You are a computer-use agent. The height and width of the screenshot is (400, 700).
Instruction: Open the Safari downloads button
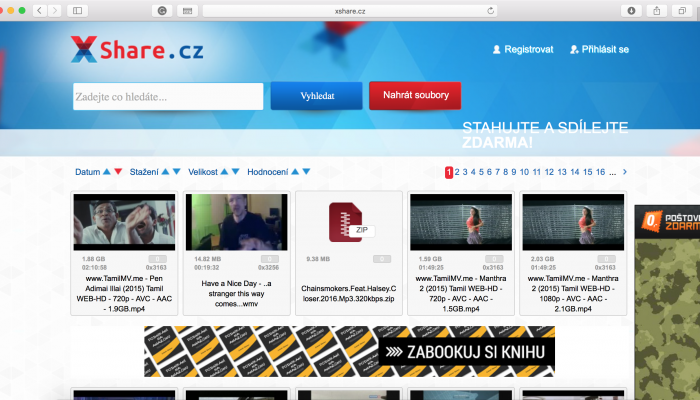631,11
